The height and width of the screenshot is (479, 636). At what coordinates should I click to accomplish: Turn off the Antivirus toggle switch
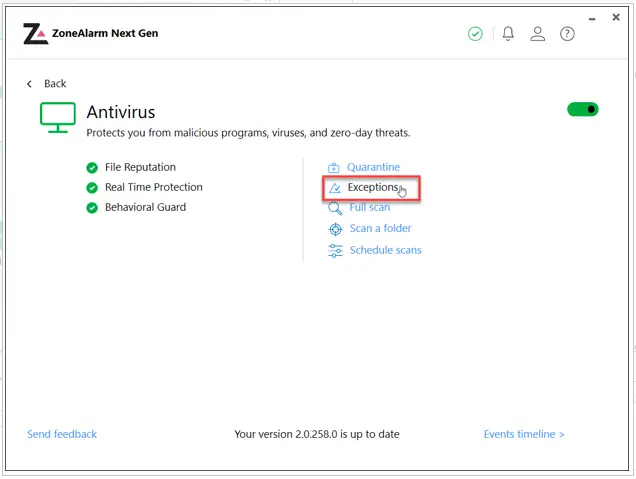(x=582, y=110)
